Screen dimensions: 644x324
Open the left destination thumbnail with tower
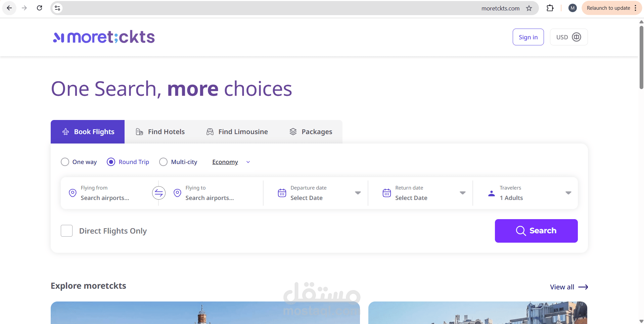click(205, 313)
